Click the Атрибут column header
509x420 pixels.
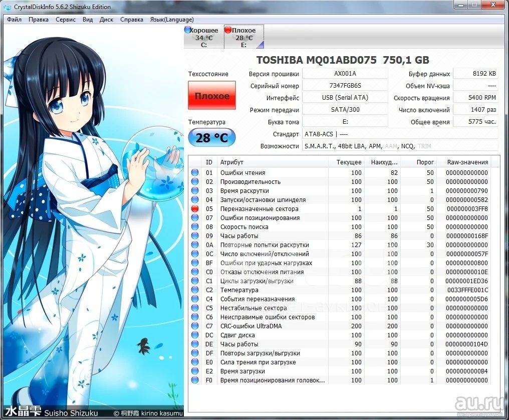[x=273, y=162]
